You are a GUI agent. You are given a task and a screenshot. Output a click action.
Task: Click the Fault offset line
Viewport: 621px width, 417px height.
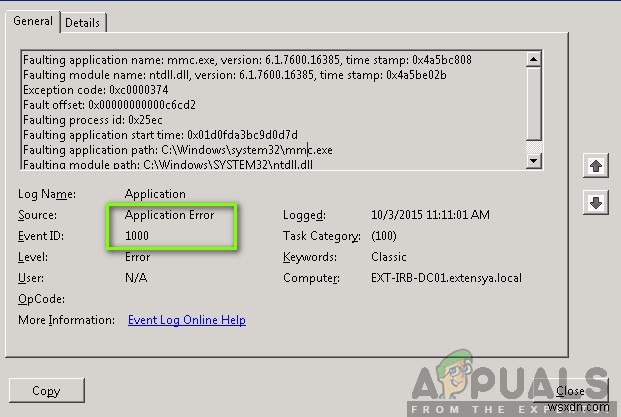tap(109, 105)
